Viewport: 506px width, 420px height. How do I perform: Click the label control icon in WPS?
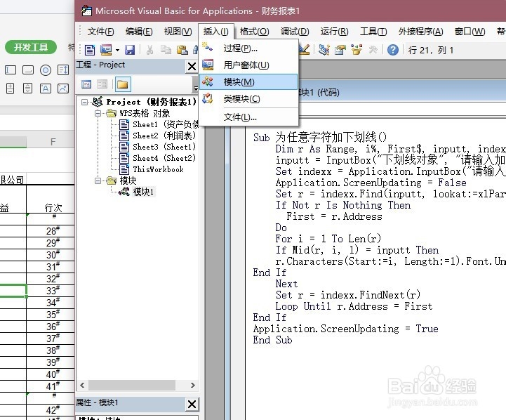46,88
